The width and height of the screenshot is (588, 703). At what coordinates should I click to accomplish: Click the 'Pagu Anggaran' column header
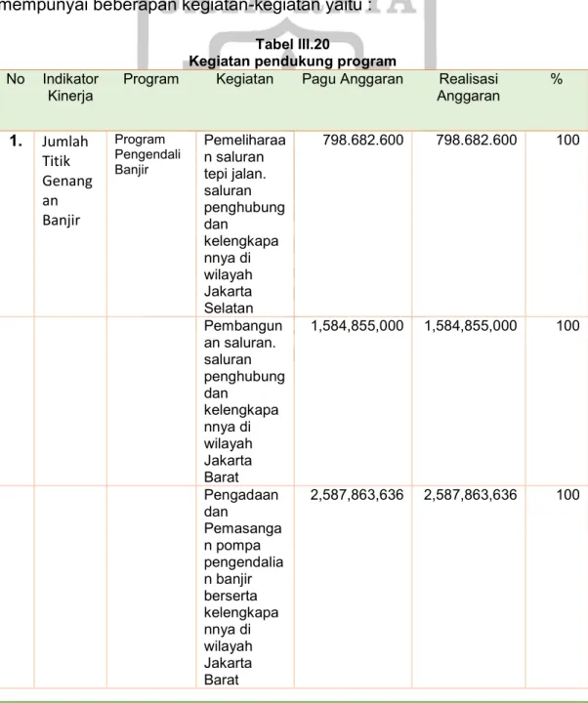point(353,79)
